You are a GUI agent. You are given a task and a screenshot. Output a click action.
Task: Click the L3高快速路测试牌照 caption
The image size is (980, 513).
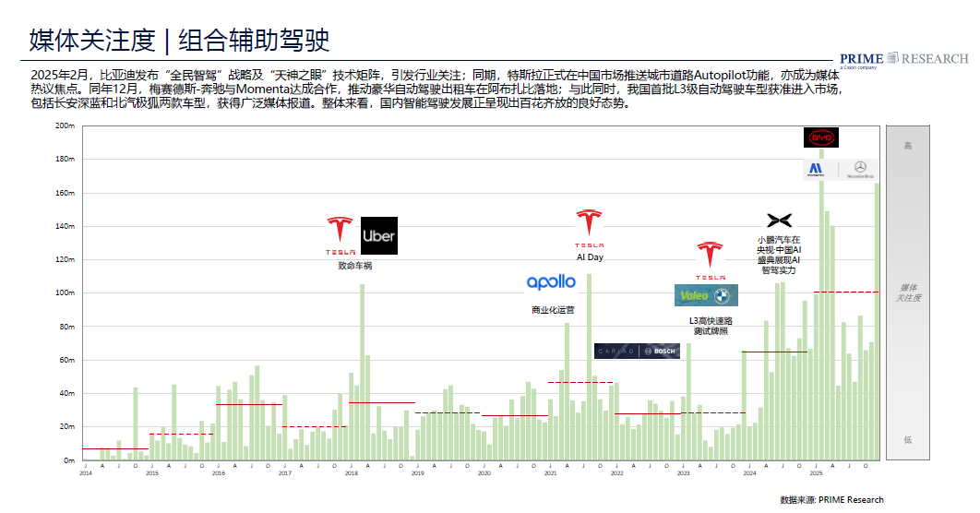[711, 326]
